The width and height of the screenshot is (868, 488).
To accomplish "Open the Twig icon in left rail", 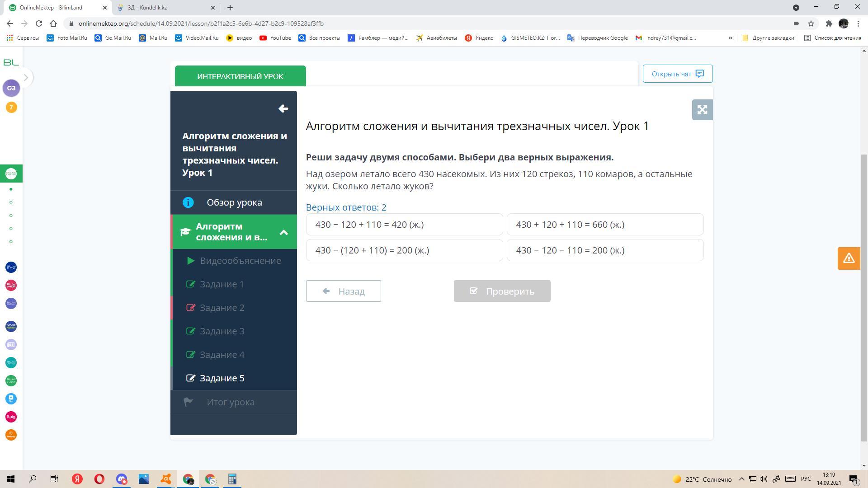I will 11,417.
